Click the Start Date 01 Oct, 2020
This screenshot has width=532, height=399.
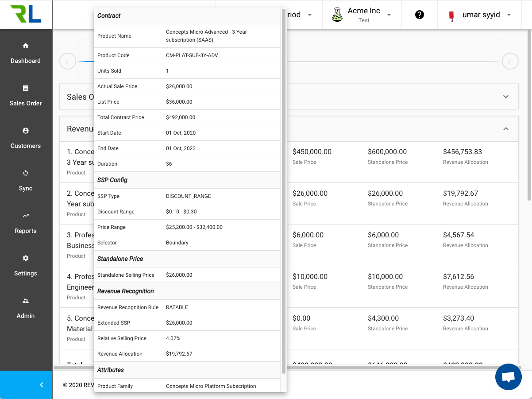point(181,133)
